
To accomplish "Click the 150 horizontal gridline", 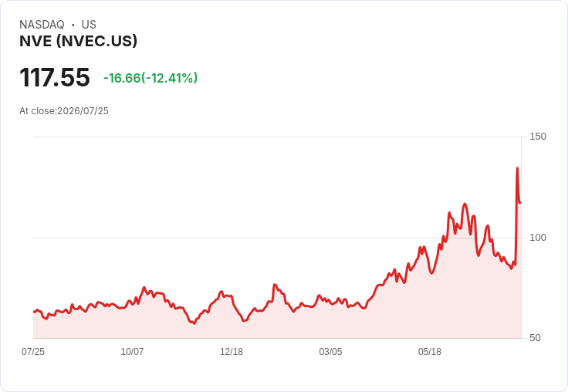I will click(277, 137).
